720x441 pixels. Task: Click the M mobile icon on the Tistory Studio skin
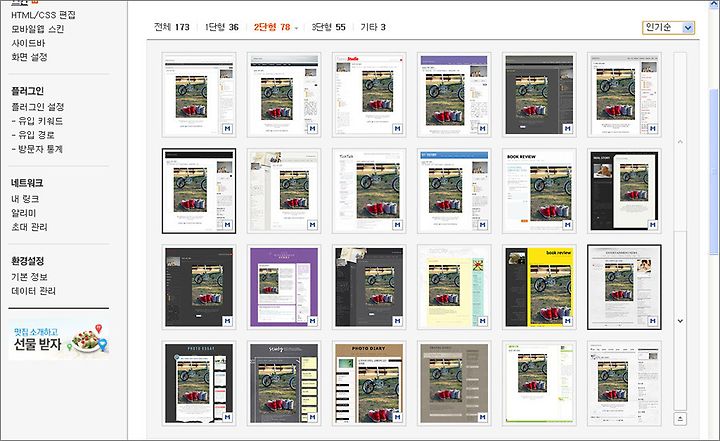398,129
